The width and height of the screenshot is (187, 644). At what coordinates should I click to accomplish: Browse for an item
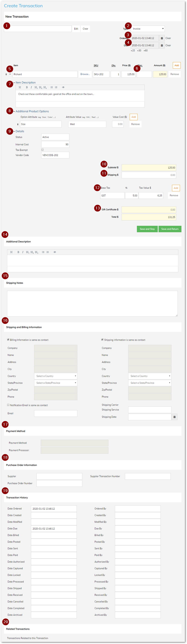[x=85, y=74]
